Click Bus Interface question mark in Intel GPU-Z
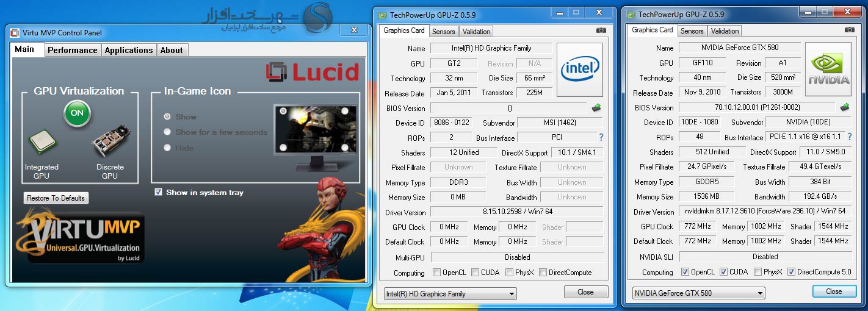 tap(601, 138)
